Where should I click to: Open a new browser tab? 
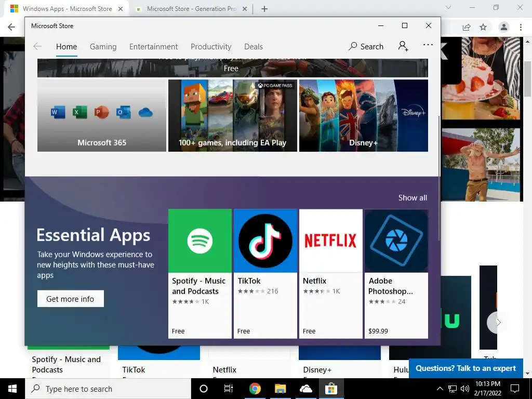point(264,9)
